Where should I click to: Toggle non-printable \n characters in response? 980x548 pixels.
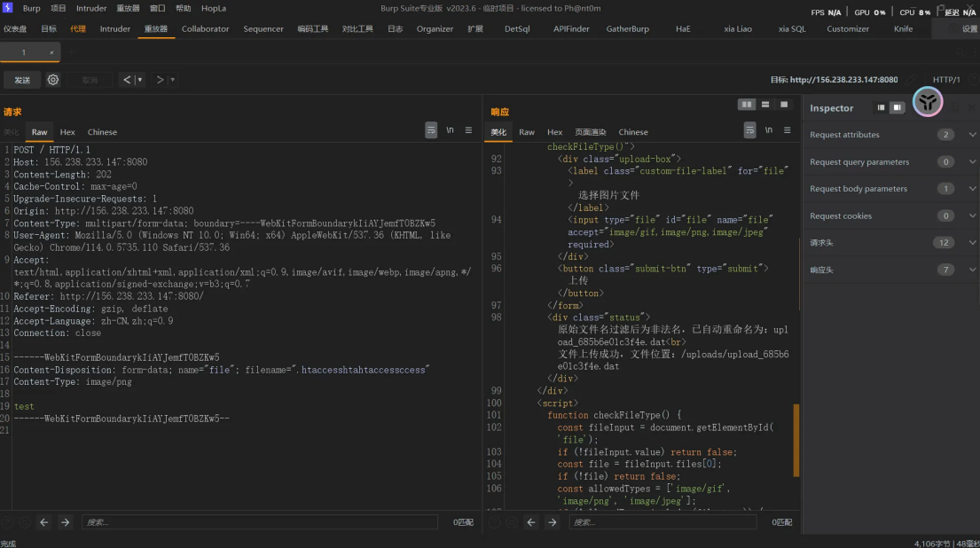tap(768, 130)
